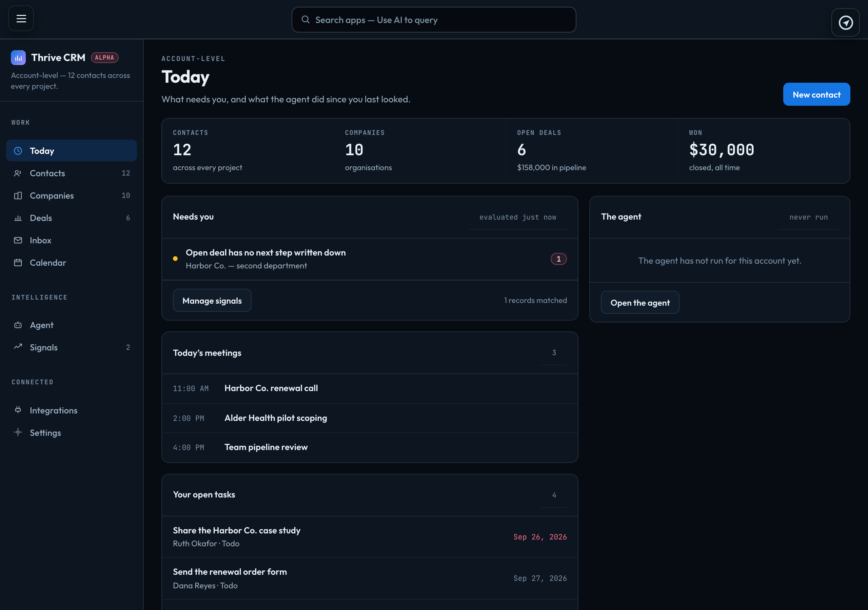
Task: Click the Calendar icon in sidebar
Action: [18, 263]
